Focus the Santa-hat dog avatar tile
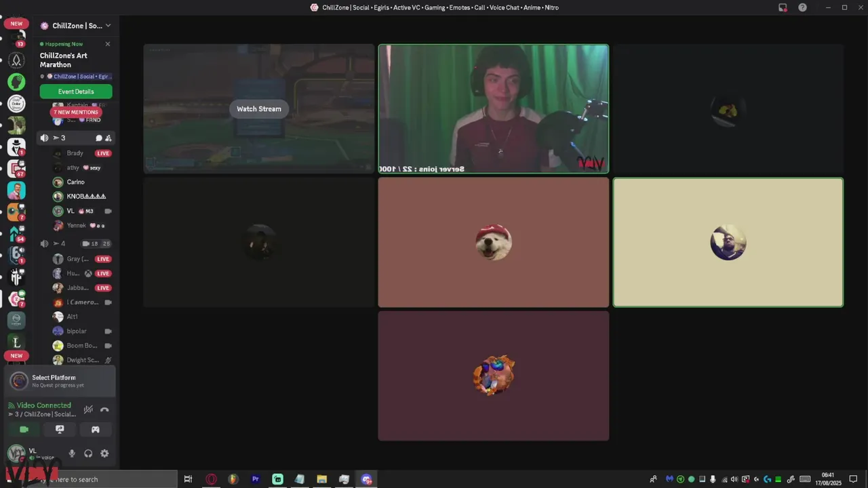 point(494,243)
